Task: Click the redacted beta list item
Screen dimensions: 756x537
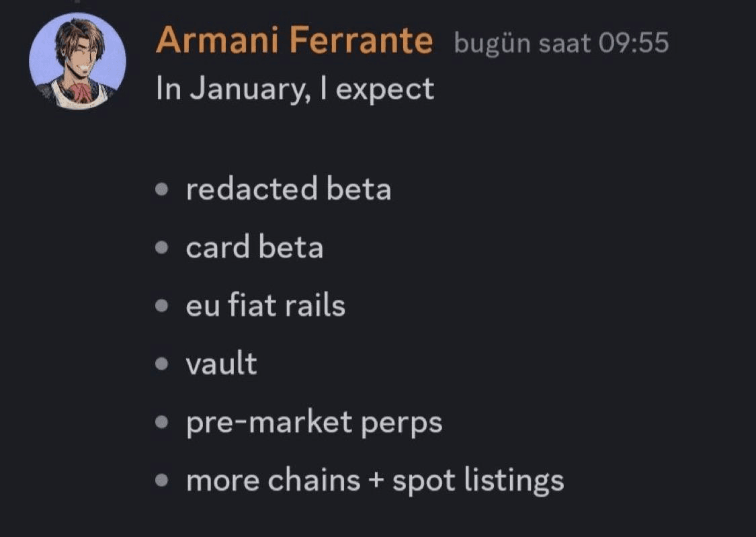Action: coord(289,189)
